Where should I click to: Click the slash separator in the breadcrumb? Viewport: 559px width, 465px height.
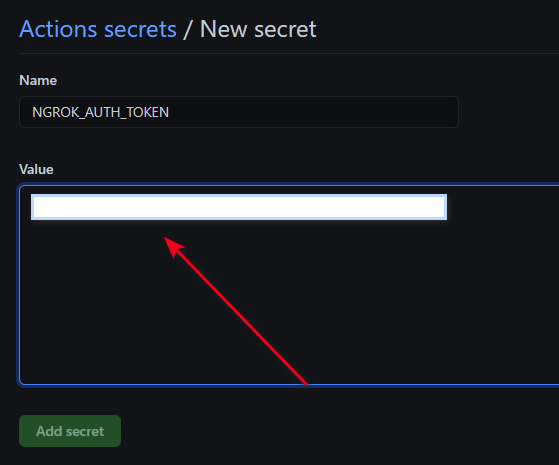click(x=188, y=30)
